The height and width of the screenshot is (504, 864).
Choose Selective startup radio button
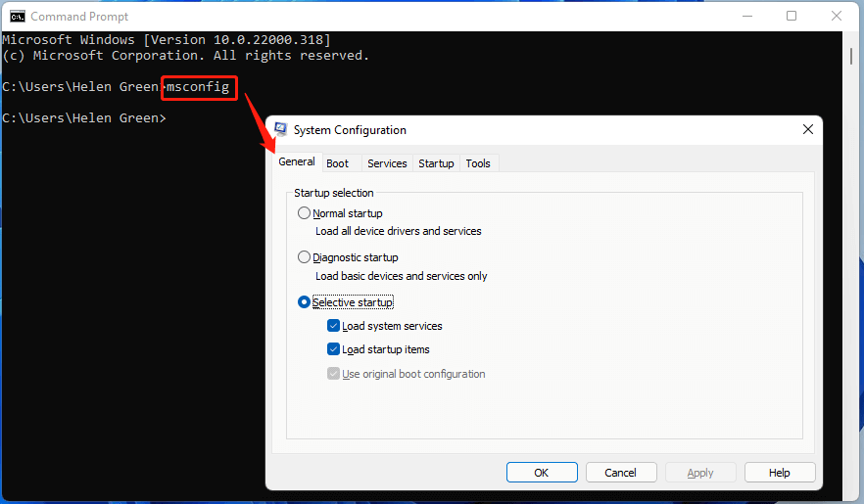pyautogui.click(x=304, y=302)
